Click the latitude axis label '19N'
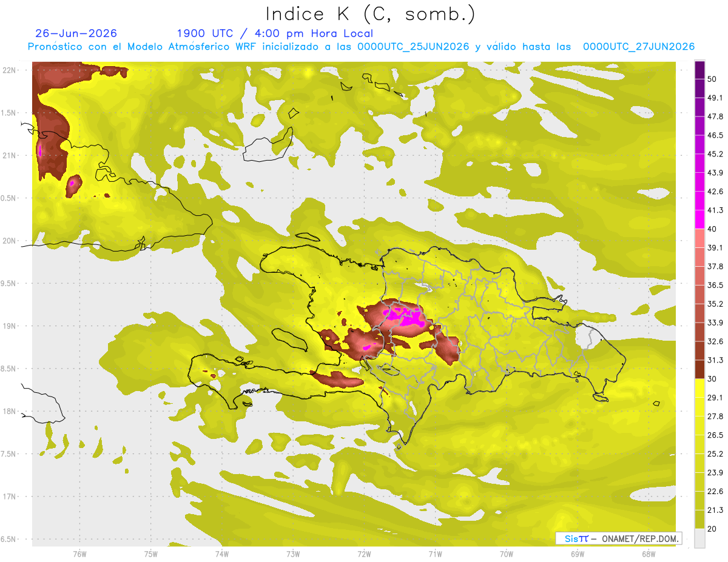Screen dimensions: 728x562 [9, 326]
